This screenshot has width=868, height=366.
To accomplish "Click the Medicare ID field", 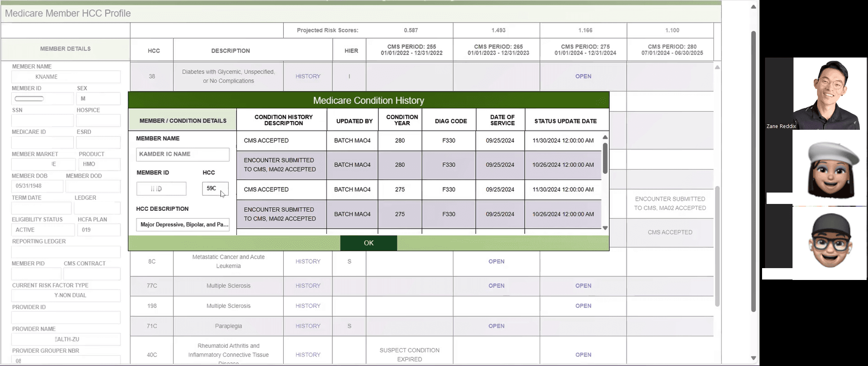I will [43, 142].
